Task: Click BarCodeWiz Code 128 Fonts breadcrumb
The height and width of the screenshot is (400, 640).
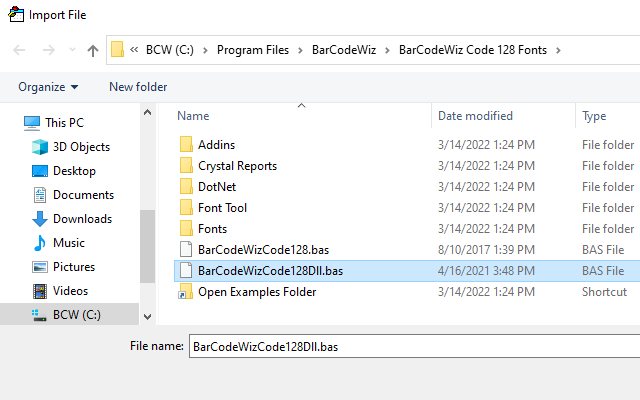Action: 473,50
